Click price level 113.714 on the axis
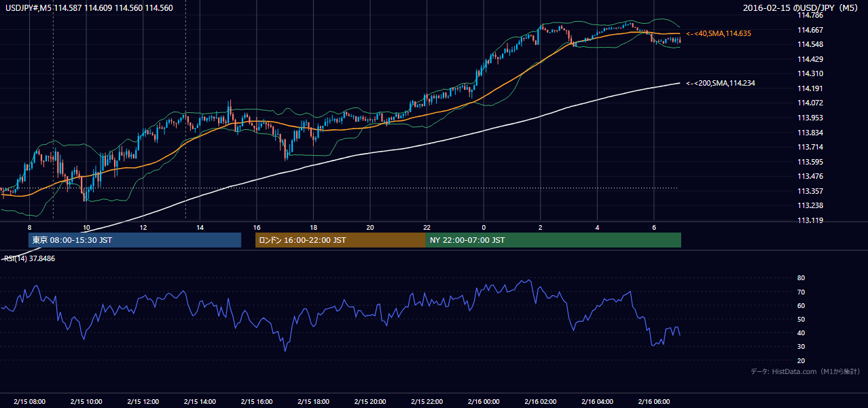 pyautogui.click(x=810, y=147)
